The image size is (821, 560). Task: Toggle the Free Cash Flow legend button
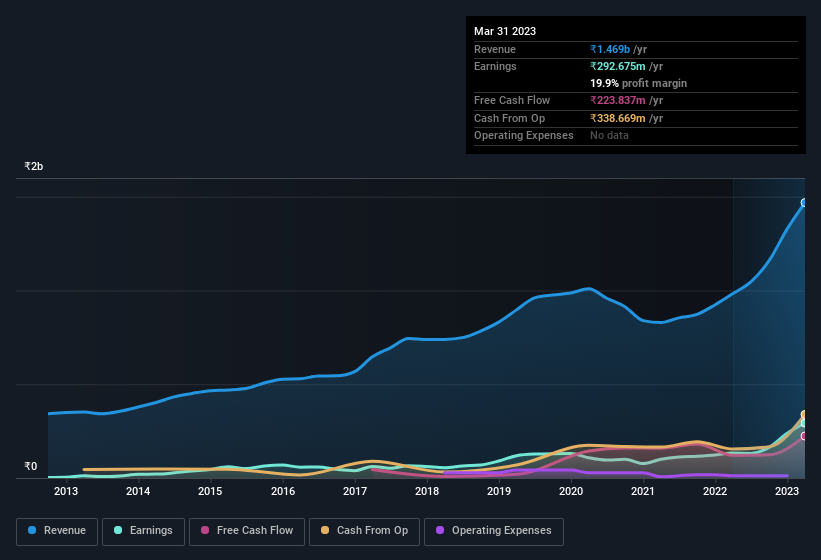point(247,531)
